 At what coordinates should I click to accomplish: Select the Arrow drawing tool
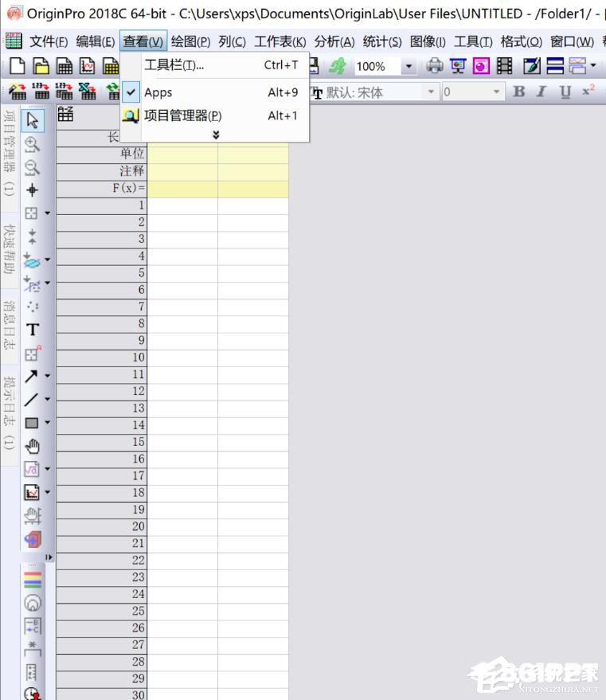click(31, 377)
